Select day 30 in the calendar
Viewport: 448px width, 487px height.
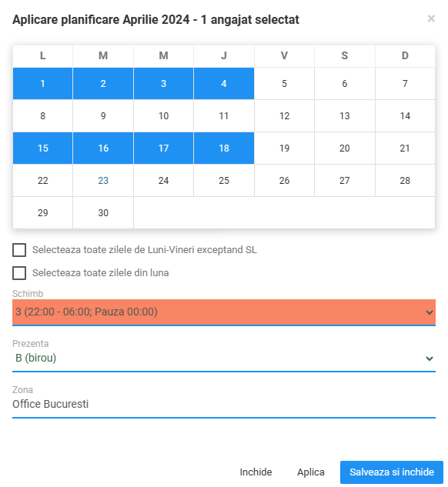[103, 213]
